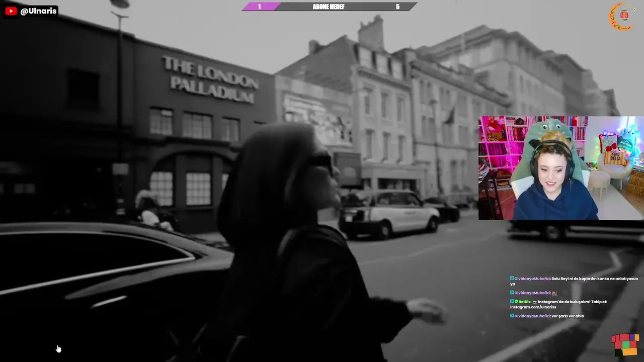Click the green verified badge next to BotRix
Image resolution: width=644 pixels, height=362 pixels.
[516, 302]
